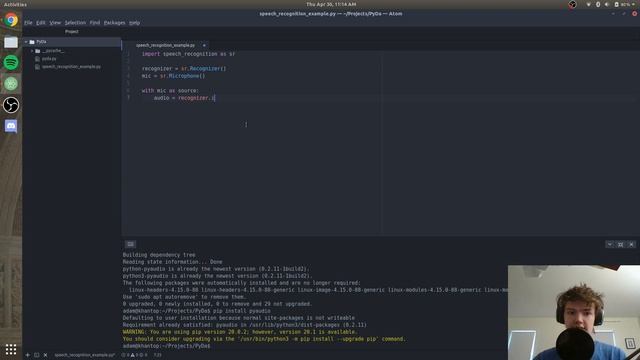Maximize the terminal panel

click(620, 244)
